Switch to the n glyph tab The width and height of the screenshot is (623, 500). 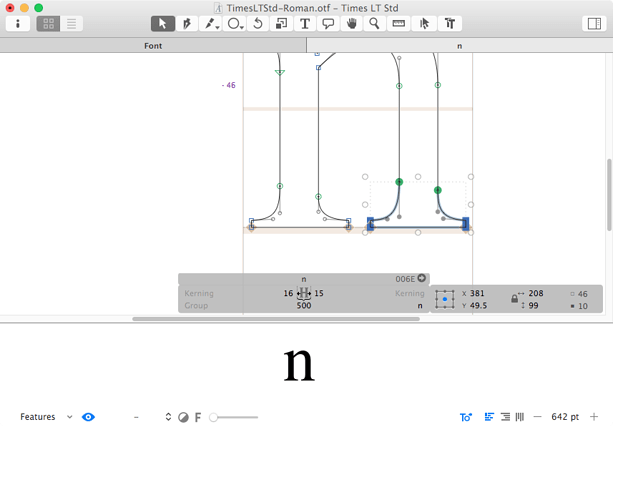coord(459,46)
